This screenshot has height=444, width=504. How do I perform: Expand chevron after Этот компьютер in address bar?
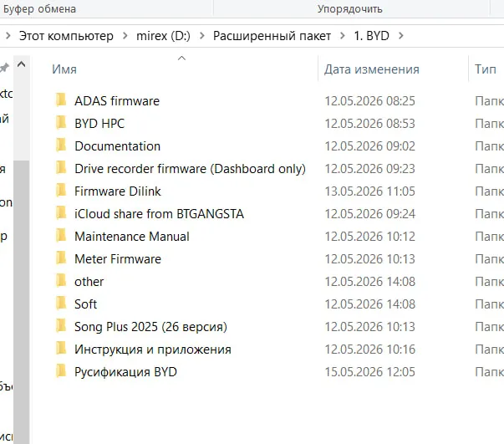[x=125, y=36]
